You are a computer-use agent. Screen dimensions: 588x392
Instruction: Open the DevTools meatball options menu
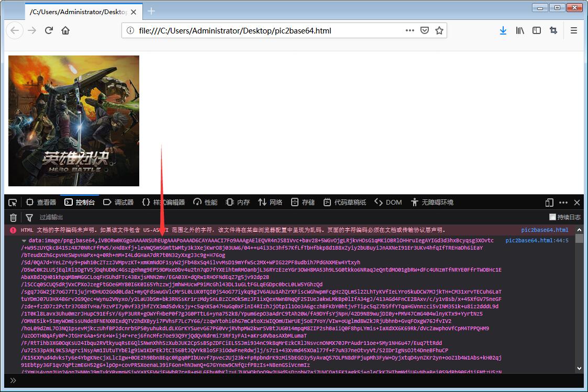564,202
